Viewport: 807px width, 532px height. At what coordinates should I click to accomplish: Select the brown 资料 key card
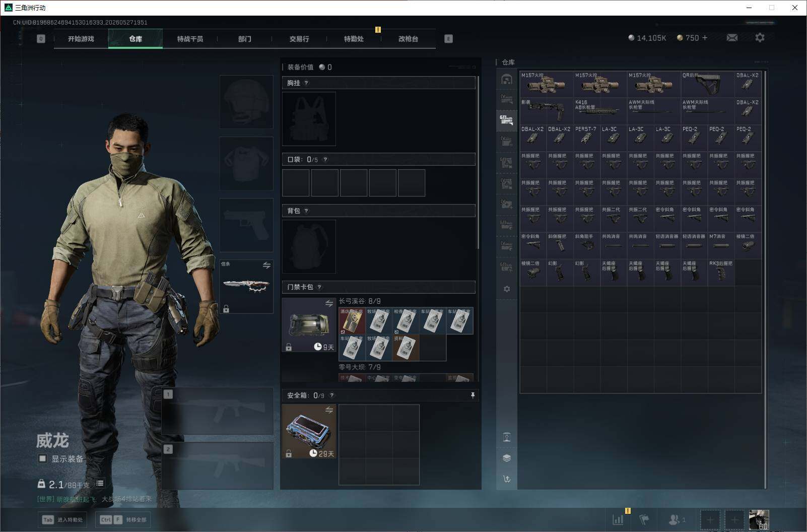click(x=406, y=348)
